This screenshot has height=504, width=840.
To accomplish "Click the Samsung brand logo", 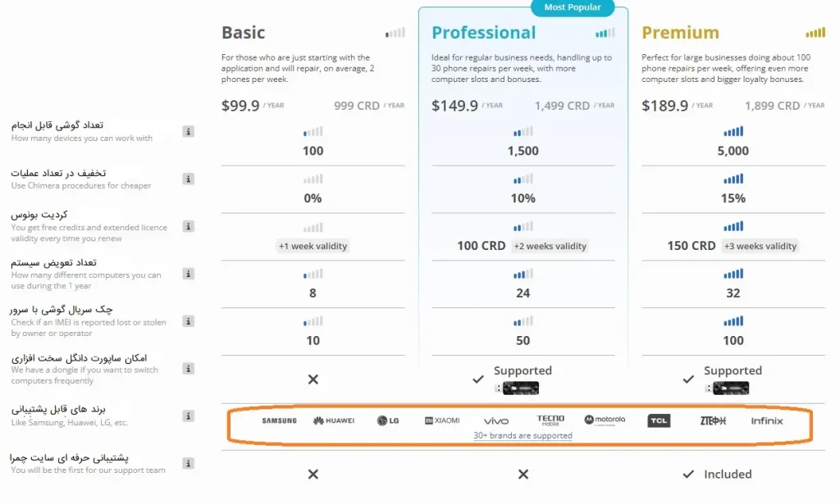I will click(279, 420).
